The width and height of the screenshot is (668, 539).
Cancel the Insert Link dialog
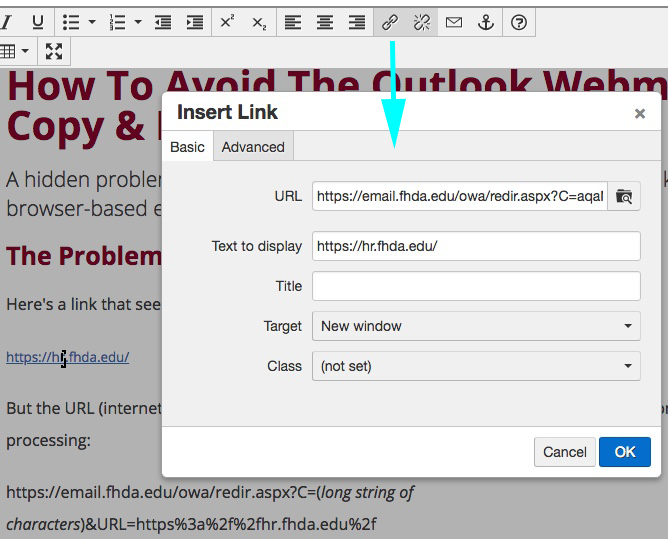565,452
